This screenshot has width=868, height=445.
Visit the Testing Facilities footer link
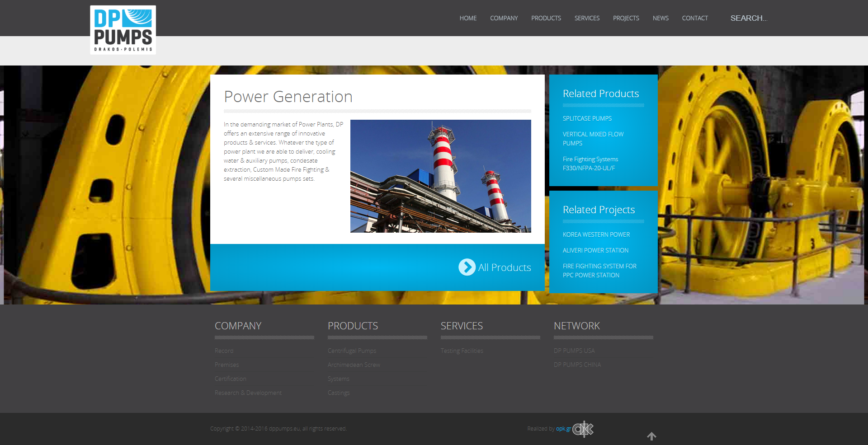click(462, 351)
